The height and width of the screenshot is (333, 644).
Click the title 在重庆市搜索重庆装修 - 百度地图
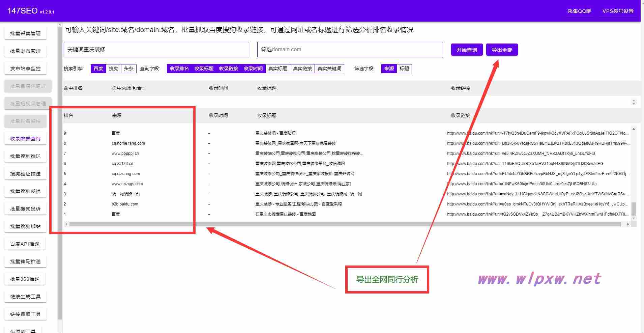click(x=286, y=214)
